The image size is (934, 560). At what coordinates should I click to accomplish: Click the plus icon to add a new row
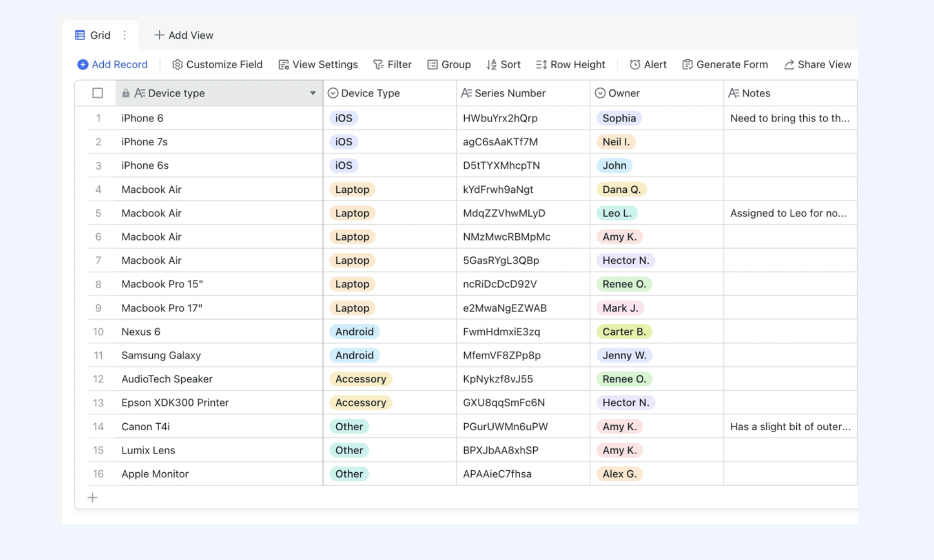pyautogui.click(x=92, y=497)
